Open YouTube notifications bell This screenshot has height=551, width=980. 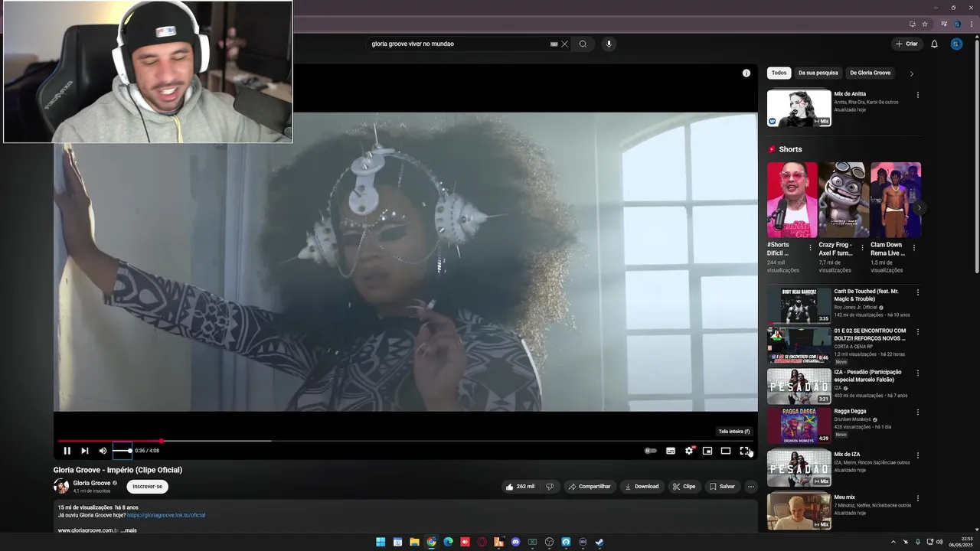click(x=934, y=44)
